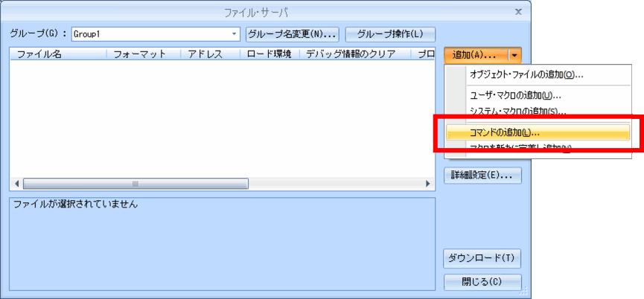
Task: Sort by the ファイル名 column header
Action: tap(58, 54)
